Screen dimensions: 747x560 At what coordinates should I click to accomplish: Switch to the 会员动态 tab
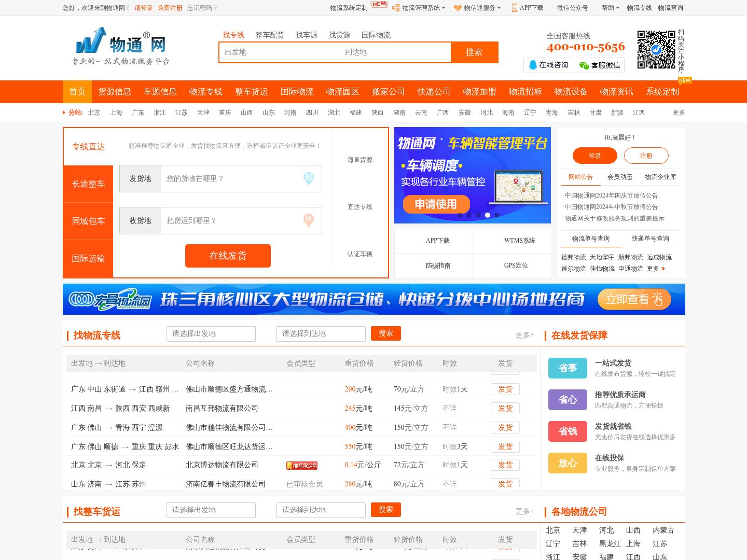tap(620, 177)
